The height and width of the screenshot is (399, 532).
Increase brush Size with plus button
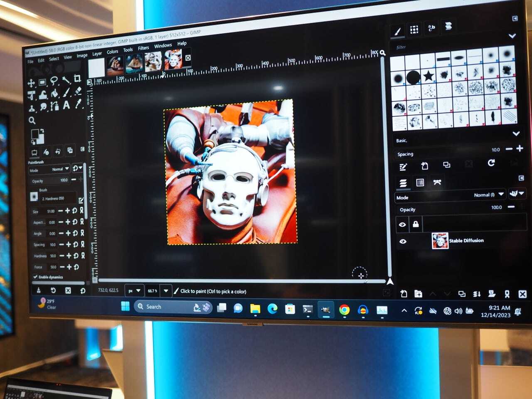(67, 211)
